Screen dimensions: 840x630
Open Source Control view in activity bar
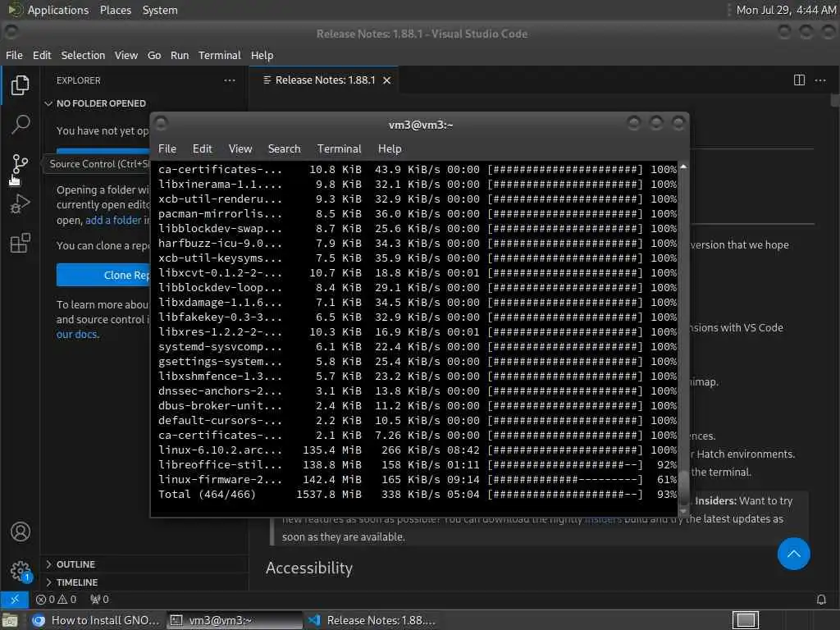20,164
